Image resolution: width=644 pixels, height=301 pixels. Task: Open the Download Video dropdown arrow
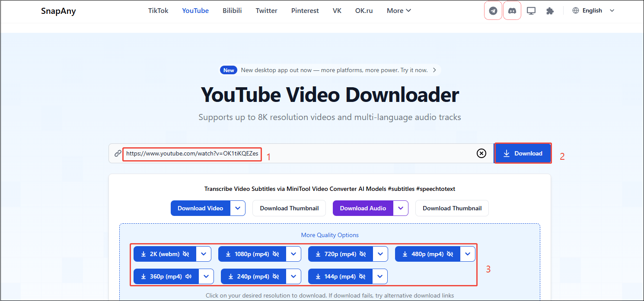pyautogui.click(x=238, y=208)
